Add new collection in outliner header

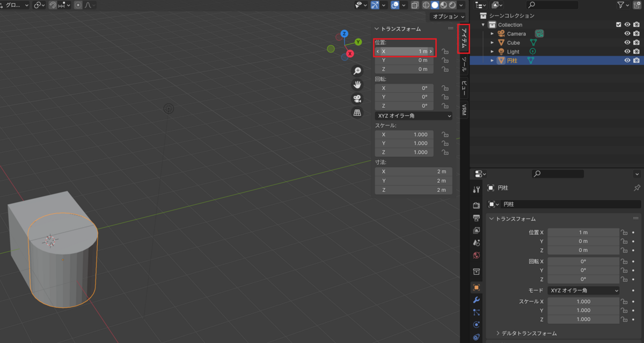pyautogui.click(x=638, y=5)
